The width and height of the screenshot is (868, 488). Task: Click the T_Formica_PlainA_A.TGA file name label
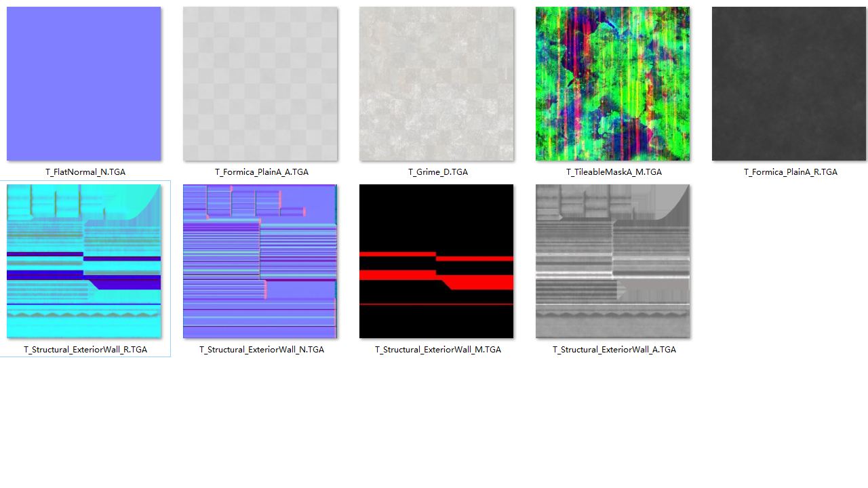click(x=262, y=172)
